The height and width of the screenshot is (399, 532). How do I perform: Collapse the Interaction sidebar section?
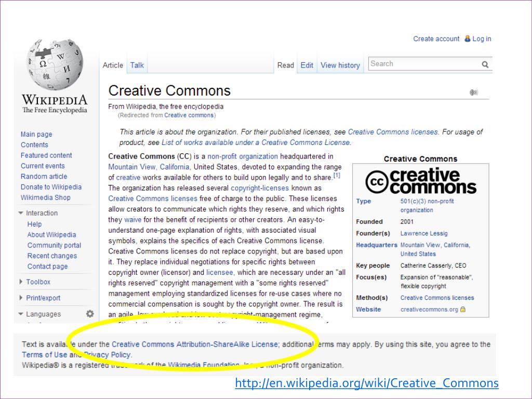[21, 213]
